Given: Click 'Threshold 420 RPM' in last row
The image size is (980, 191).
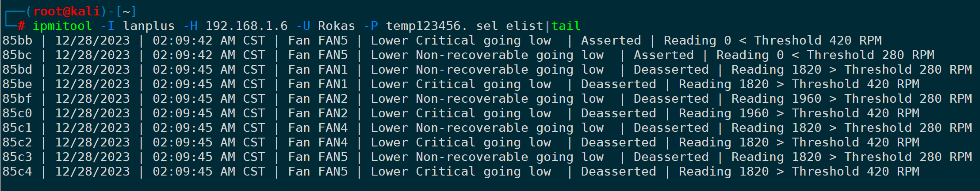Looking at the screenshot, I should pos(855,172).
